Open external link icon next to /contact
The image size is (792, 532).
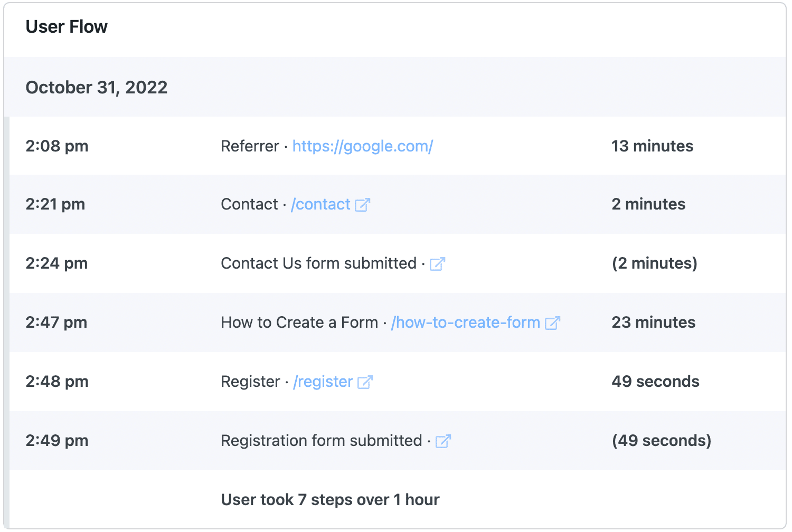pos(363,205)
